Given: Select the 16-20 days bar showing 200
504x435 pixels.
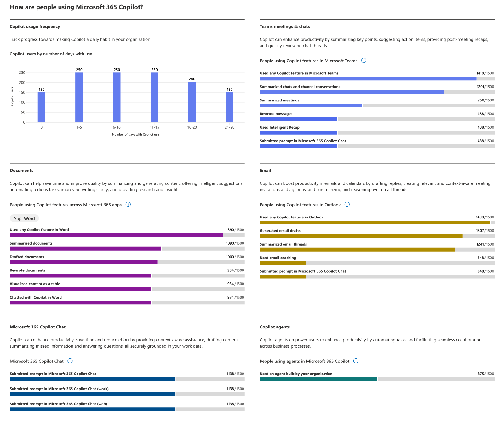Looking at the screenshot, I should [192, 102].
